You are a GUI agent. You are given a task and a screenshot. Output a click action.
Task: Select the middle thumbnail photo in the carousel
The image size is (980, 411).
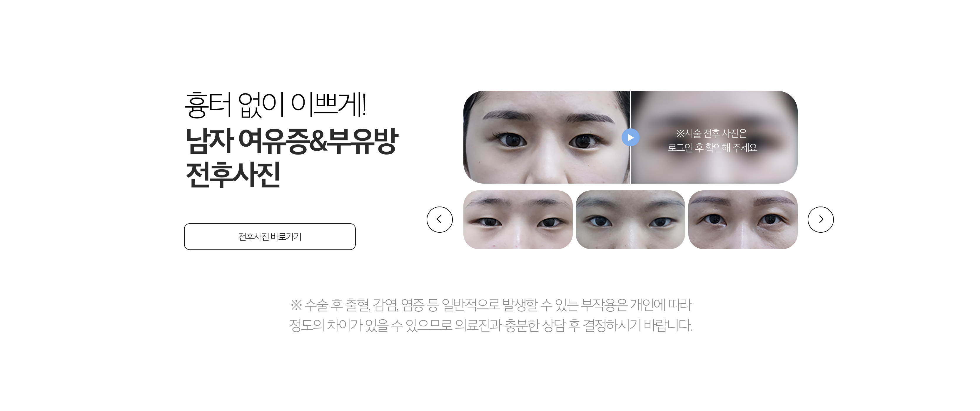point(630,220)
